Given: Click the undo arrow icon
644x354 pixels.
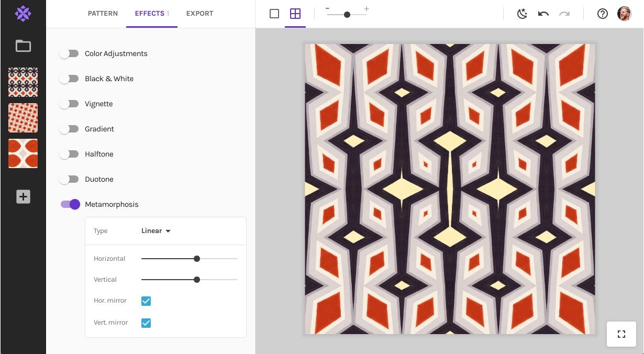Looking at the screenshot, I should coord(543,14).
